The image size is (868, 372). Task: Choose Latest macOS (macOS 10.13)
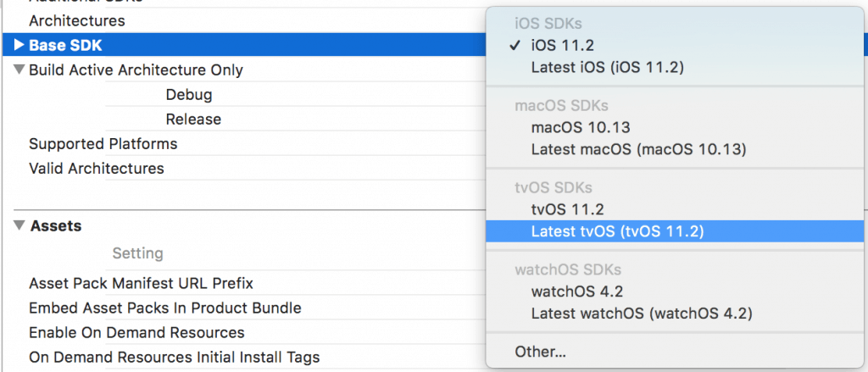pos(638,150)
